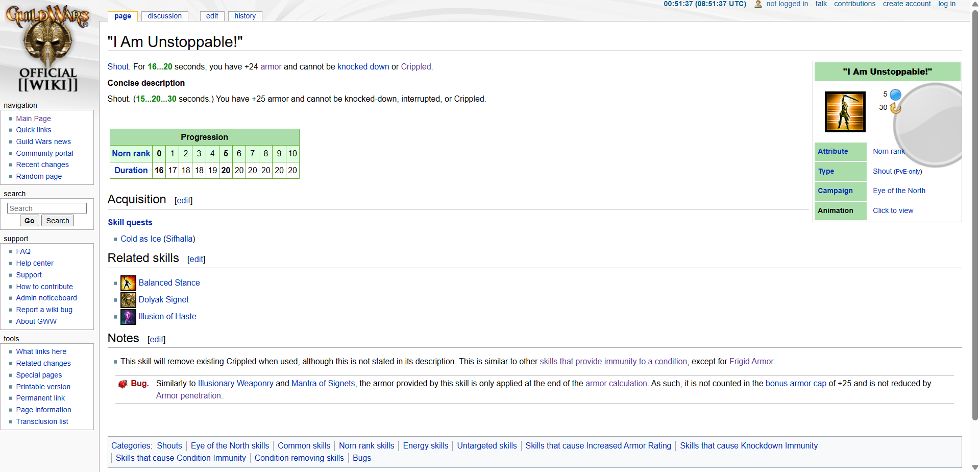Screen dimensions: 980x472
Task: Open What links here
Action: coord(41,351)
